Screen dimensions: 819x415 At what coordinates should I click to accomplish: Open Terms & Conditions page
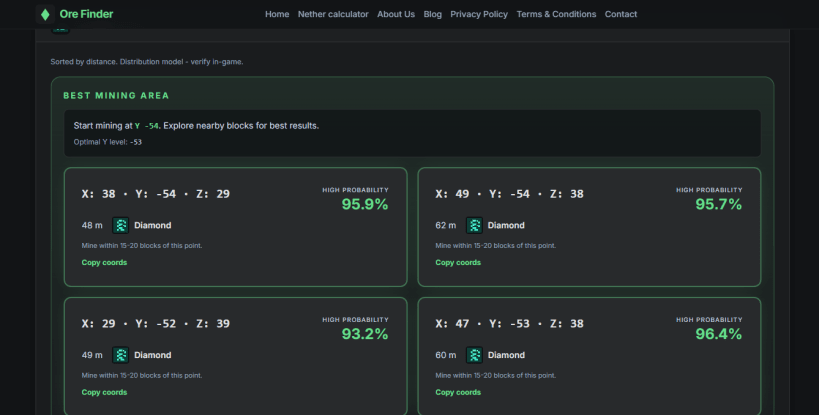[556, 14]
